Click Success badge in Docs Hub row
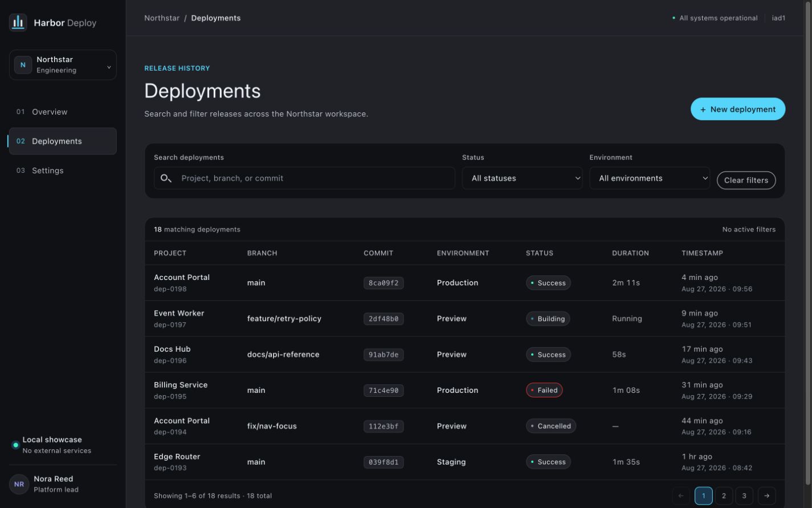The width and height of the screenshot is (812, 508). point(548,355)
